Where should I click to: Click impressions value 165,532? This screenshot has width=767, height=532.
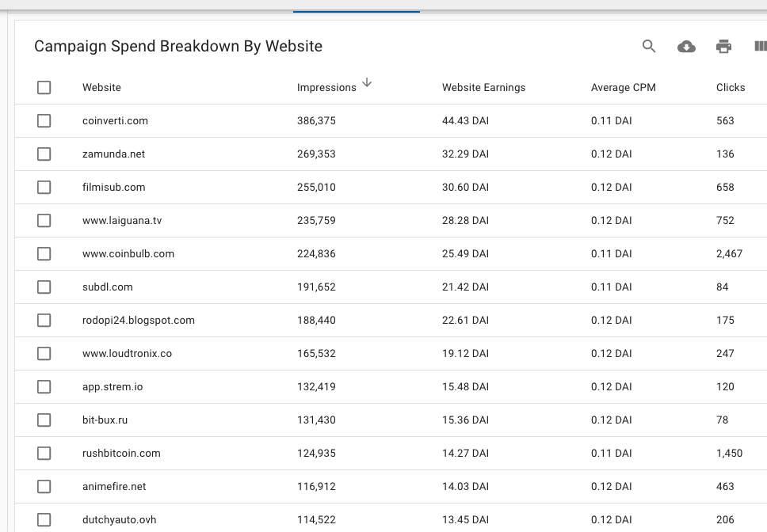coord(316,353)
